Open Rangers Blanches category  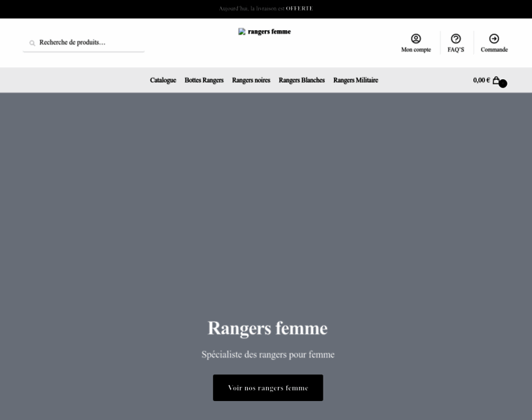tap(302, 80)
